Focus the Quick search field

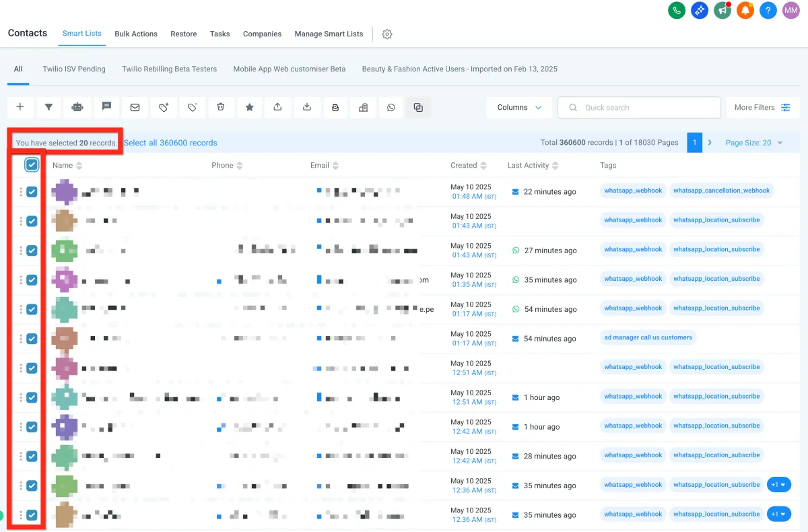tap(639, 107)
